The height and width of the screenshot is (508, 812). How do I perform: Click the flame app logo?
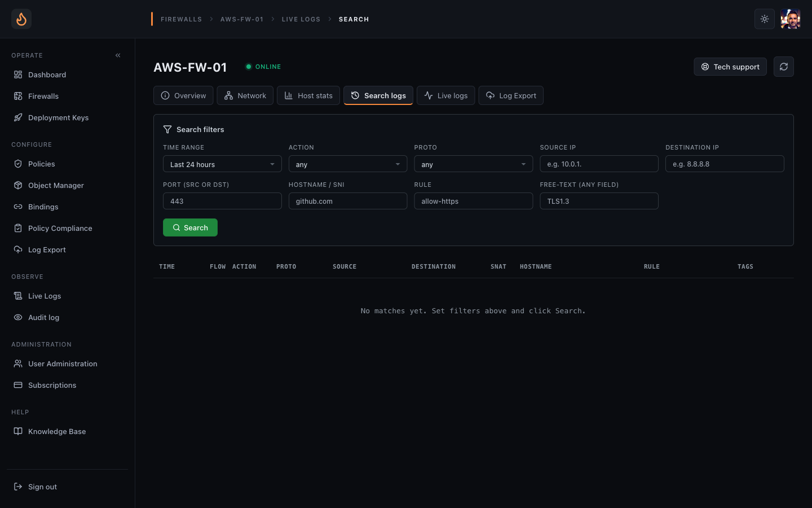coord(21,19)
